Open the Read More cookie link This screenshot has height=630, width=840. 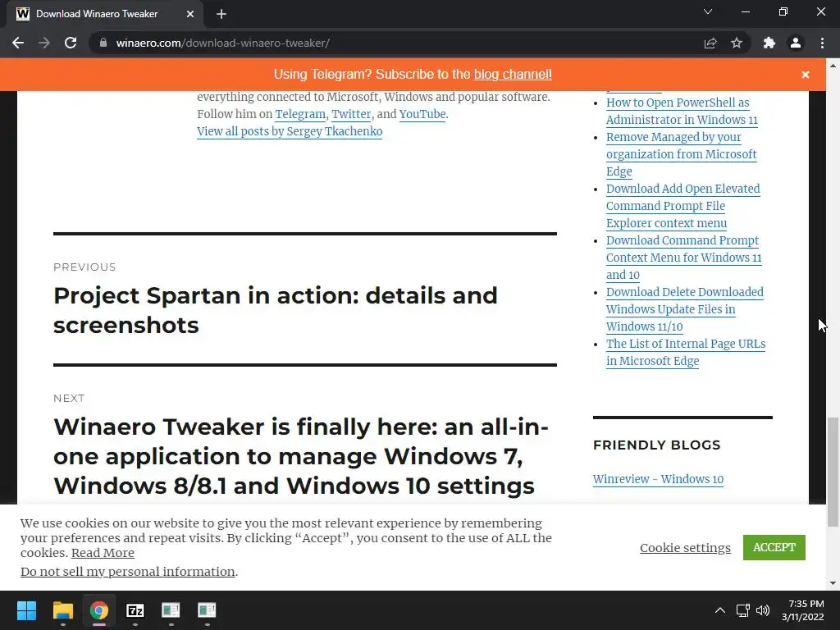[x=103, y=553]
